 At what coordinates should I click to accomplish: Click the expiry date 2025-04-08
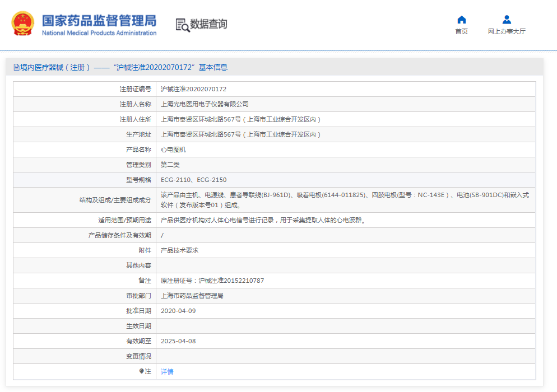pos(178,341)
